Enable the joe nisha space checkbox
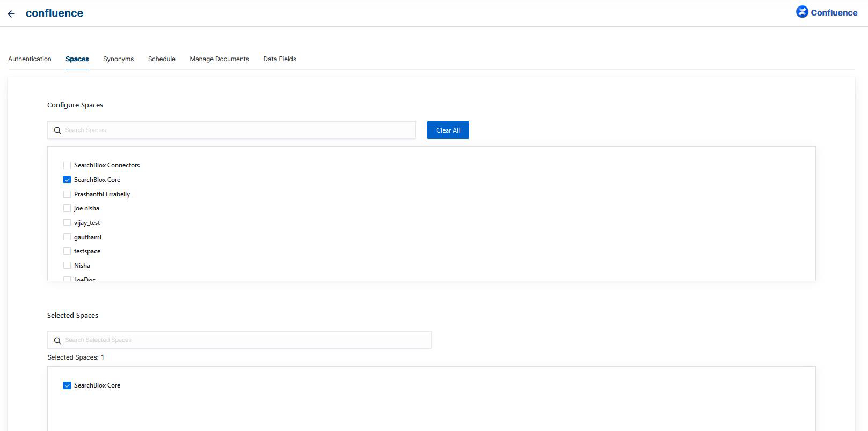This screenshot has width=868, height=431. (x=67, y=208)
